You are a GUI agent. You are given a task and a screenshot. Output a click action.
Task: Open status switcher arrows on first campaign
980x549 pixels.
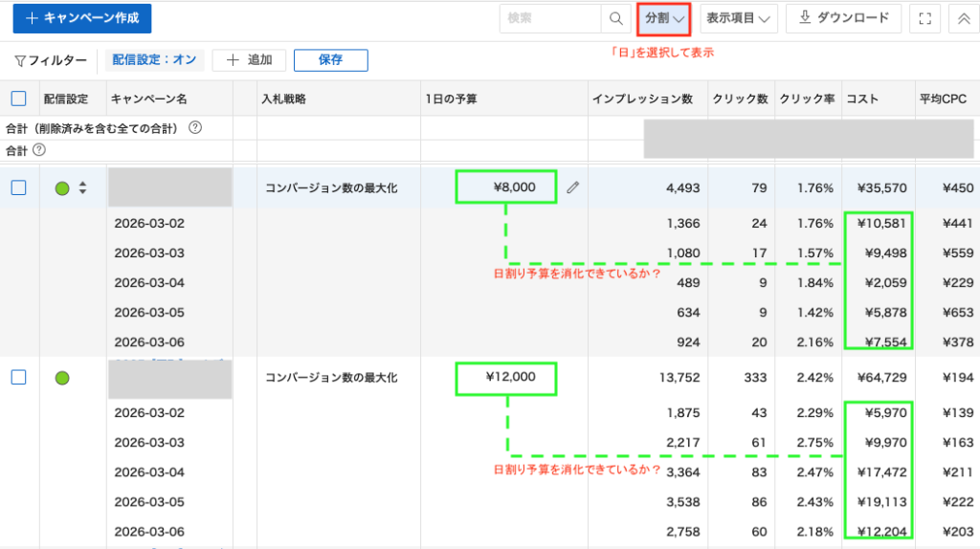tap(82, 187)
